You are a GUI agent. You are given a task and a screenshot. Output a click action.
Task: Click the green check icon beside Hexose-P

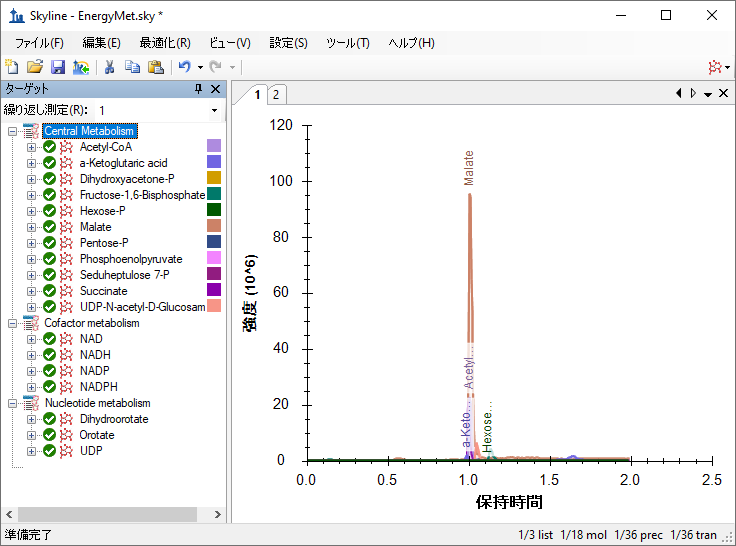coord(49,211)
